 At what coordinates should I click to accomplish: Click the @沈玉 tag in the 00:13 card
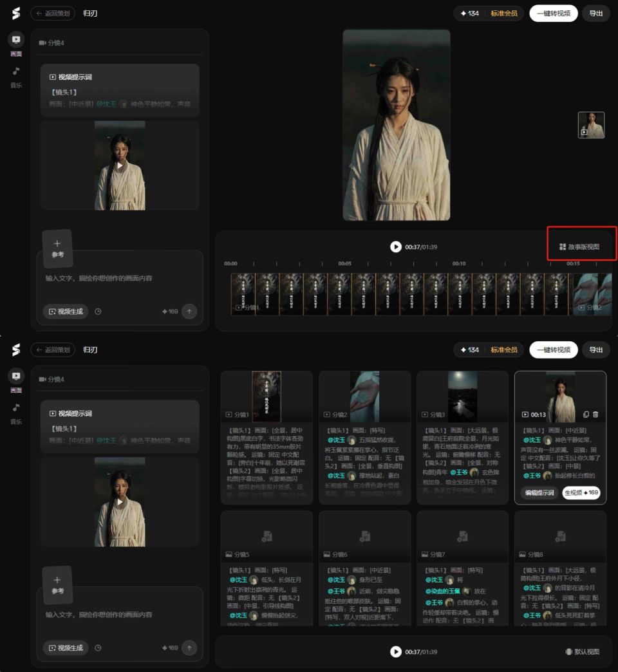click(532, 440)
